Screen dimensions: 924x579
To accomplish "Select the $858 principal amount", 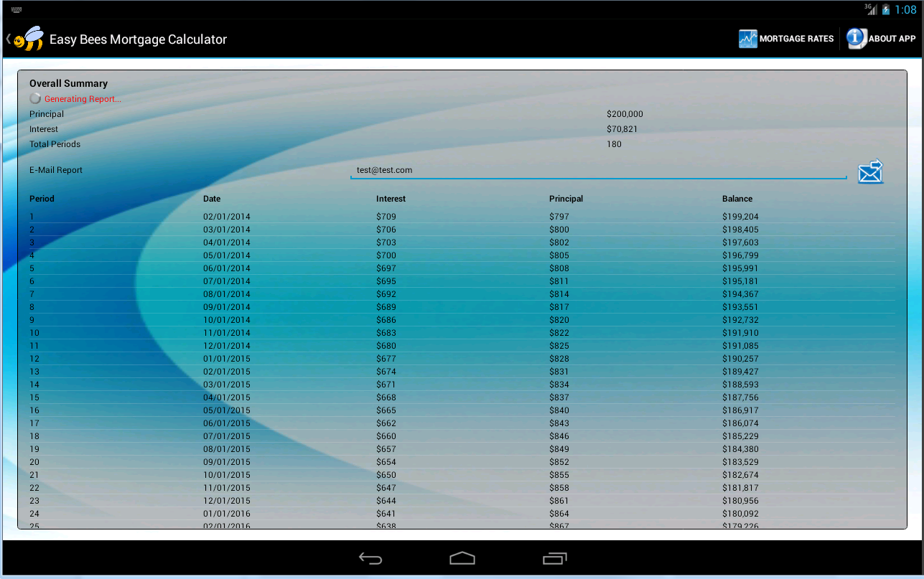I will (559, 488).
